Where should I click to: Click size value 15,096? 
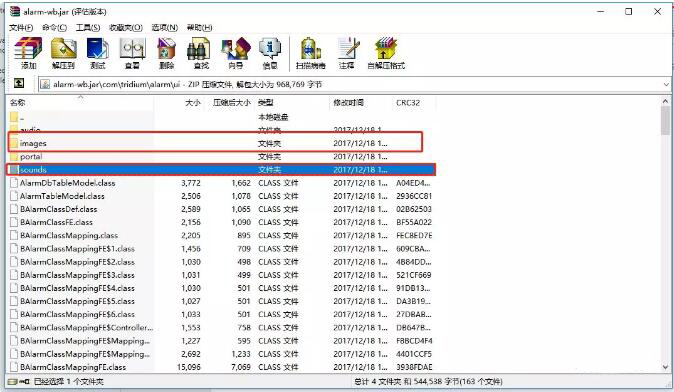tap(189, 367)
